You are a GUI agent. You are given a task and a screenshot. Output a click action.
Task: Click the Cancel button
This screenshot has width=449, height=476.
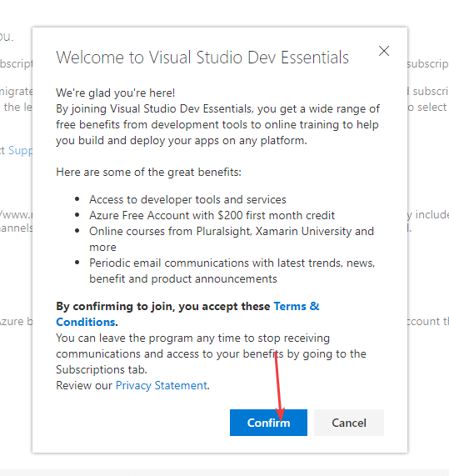(349, 423)
